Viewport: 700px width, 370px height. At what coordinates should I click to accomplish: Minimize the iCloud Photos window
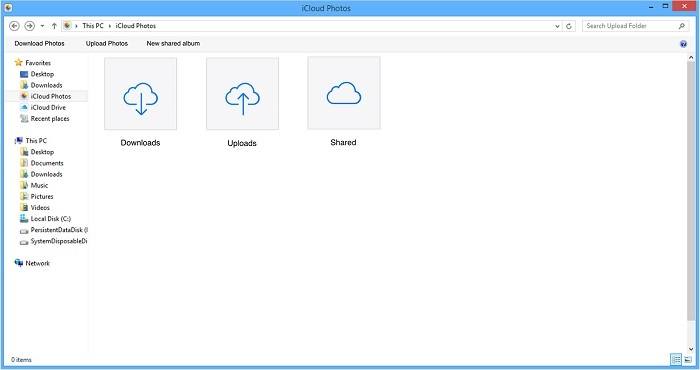[x=652, y=7]
